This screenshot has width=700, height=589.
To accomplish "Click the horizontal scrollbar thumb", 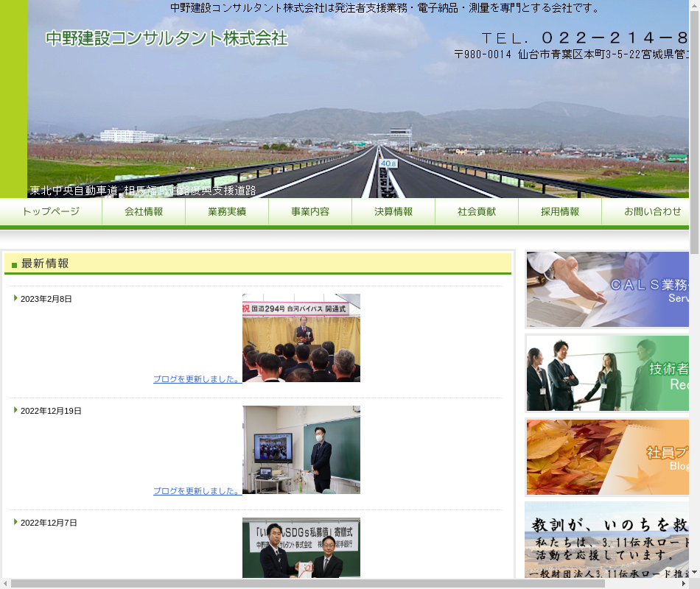I will (x=308, y=584).
